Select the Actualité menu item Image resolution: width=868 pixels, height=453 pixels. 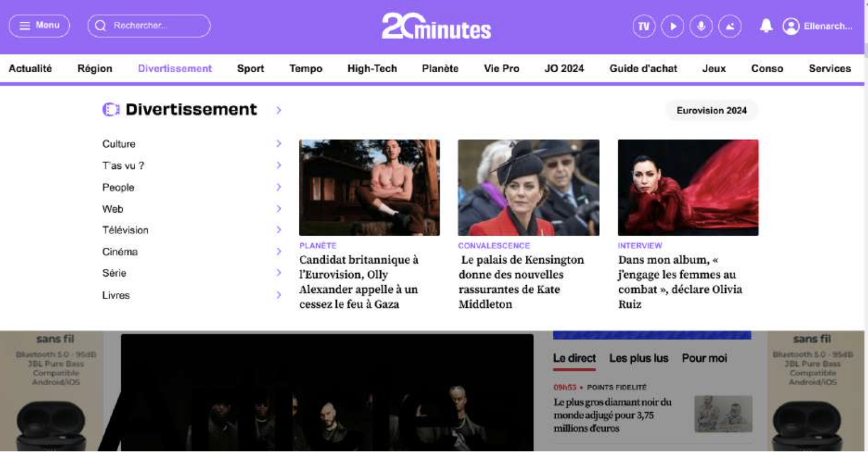pos(30,68)
